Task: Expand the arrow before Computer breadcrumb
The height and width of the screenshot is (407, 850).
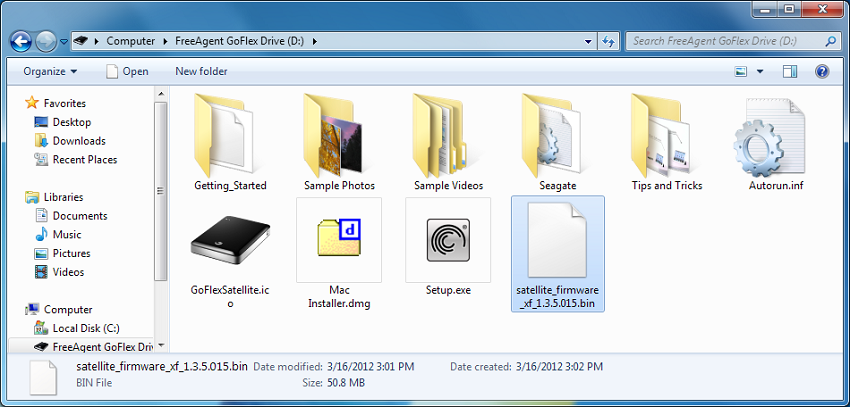Action: tap(96, 41)
